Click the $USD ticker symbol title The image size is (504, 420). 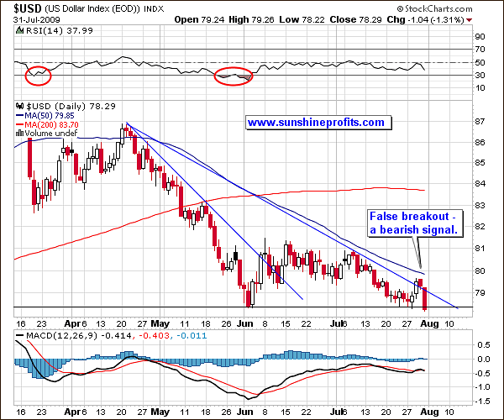tap(28, 8)
